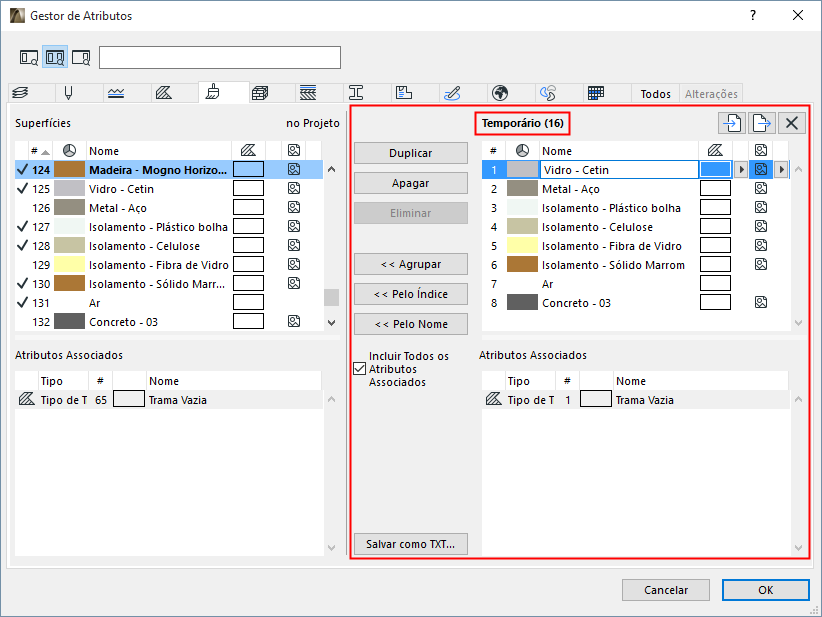Click the Apagar button

click(x=410, y=183)
